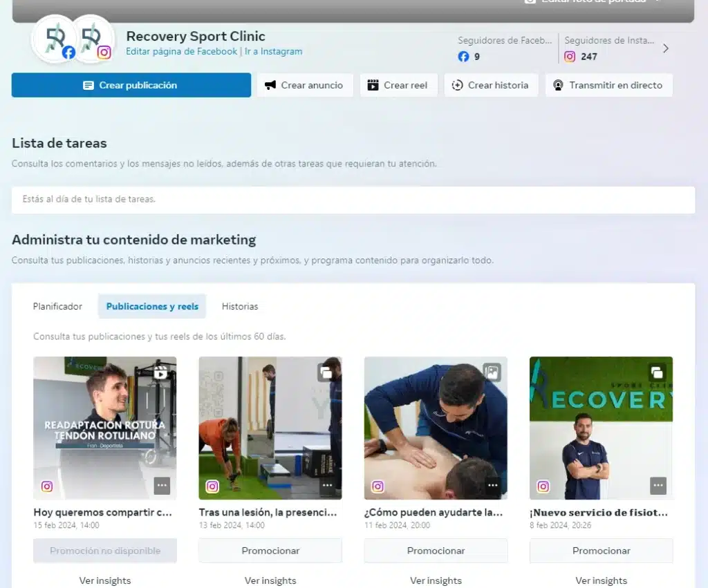Screen dimensions: 708x588
Task: Click Crear anuncio button
Action: tap(305, 85)
